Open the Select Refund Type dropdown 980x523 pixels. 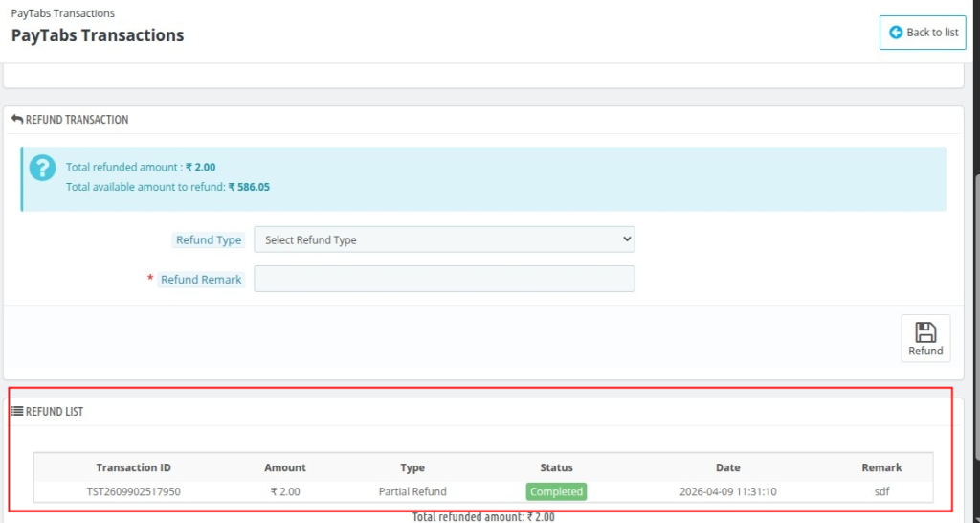[x=444, y=239]
